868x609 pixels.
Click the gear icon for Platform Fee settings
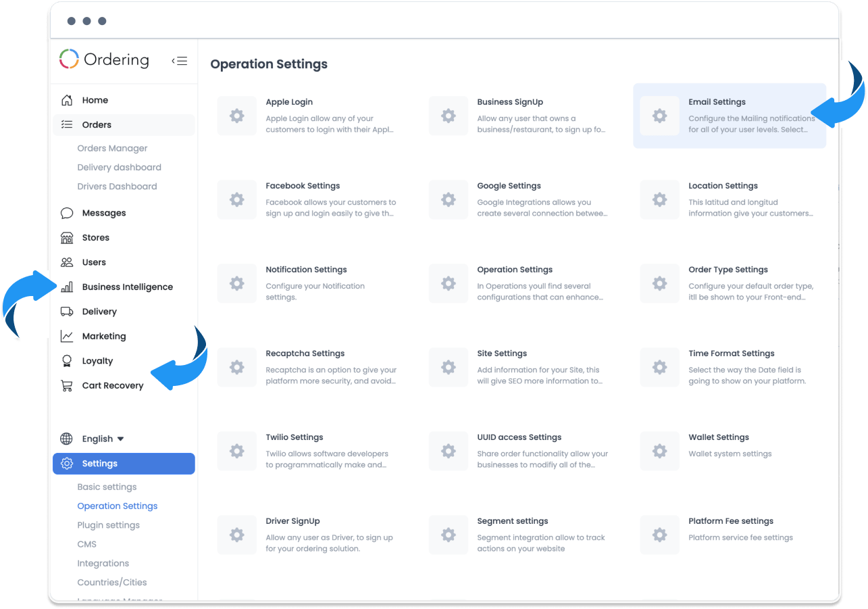[660, 535]
